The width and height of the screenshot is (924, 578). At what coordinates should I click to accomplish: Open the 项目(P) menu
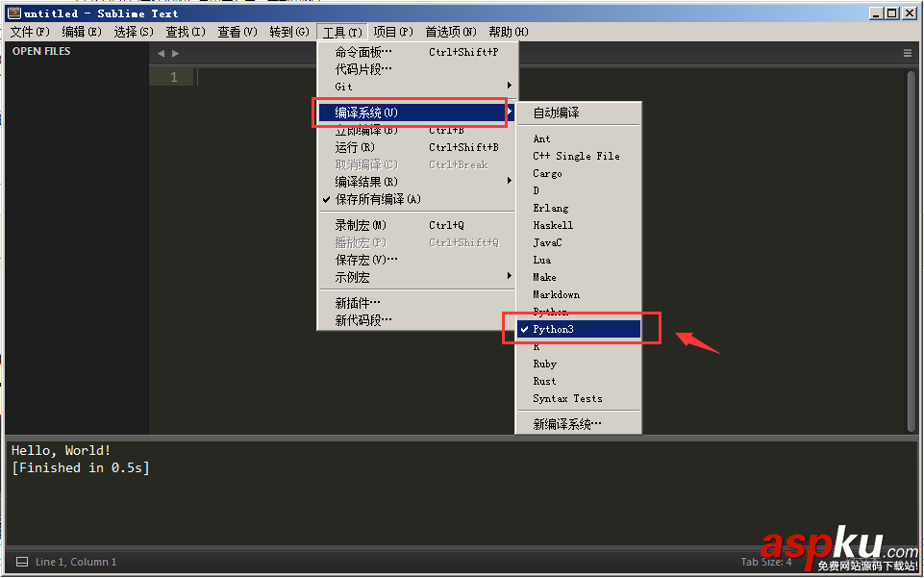point(393,32)
